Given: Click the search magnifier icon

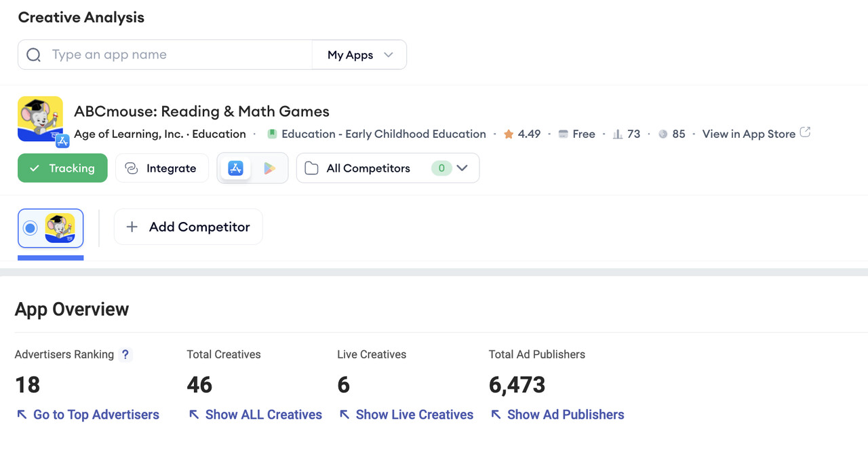Looking at the screenshot, I should (33, 55).
